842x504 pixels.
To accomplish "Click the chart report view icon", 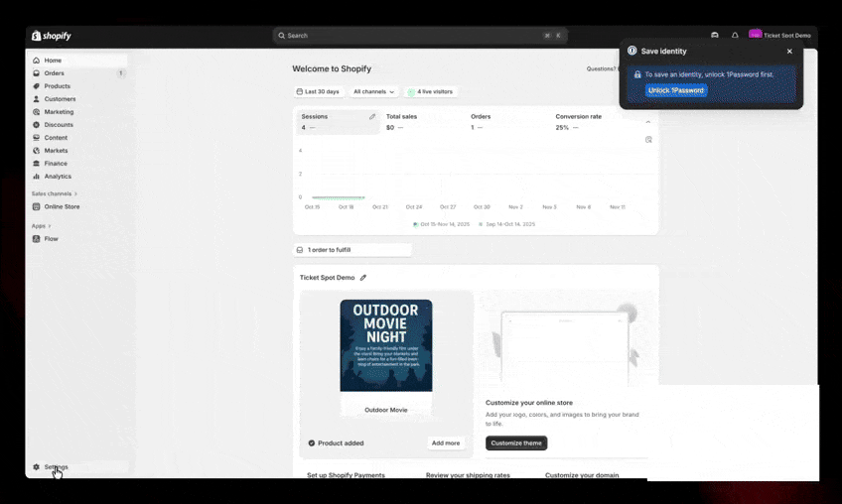I will 648,140.
